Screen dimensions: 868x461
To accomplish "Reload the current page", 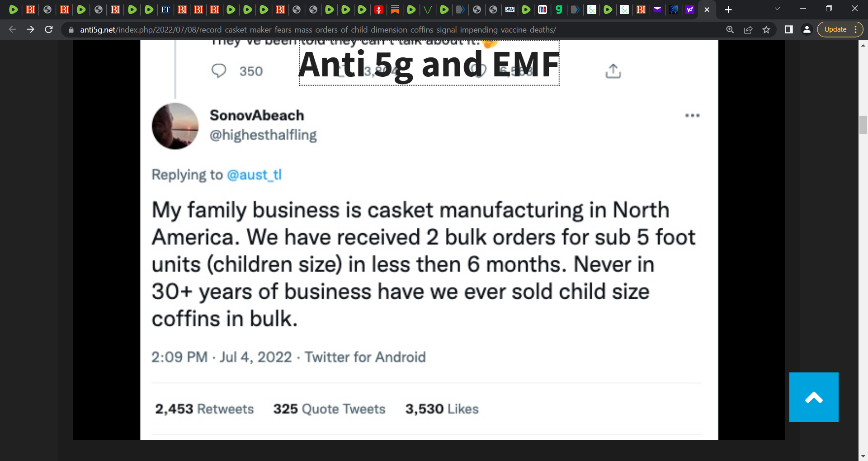I will pos(49,29).
